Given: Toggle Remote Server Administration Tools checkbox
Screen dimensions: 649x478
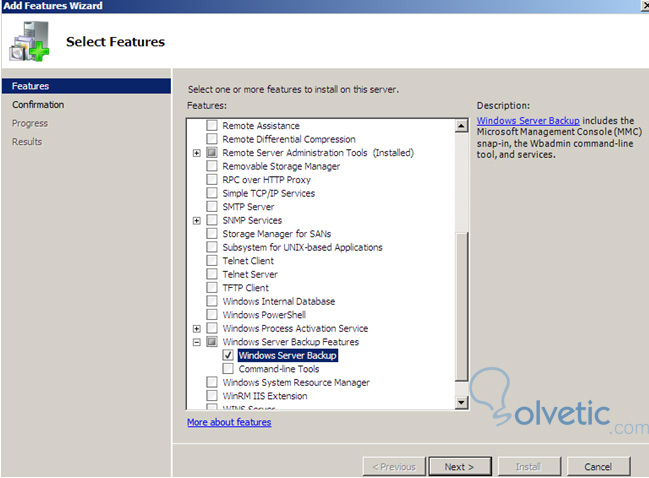Looking at the screenshot, I should [212, 153].
